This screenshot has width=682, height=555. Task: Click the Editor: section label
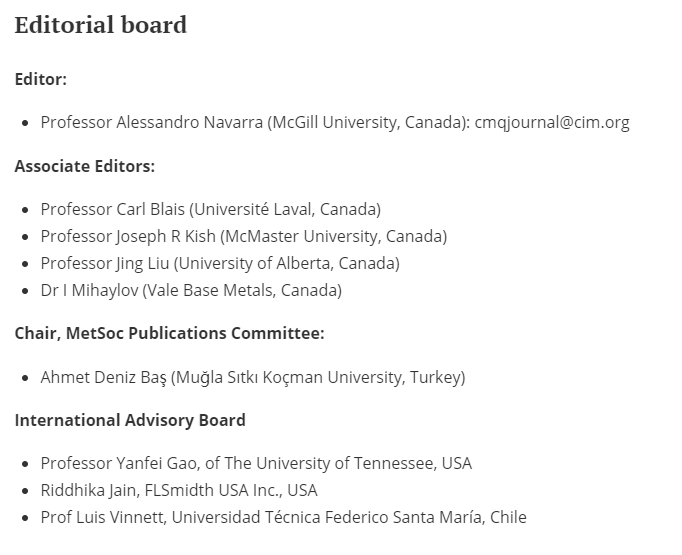[x=41, y=79]
